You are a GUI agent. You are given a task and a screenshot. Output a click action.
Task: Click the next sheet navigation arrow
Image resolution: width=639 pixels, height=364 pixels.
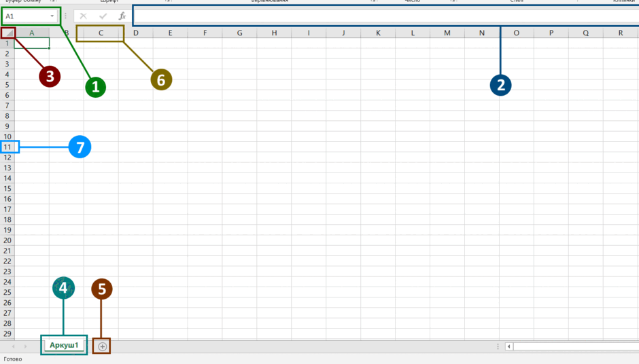pos(25,346)
